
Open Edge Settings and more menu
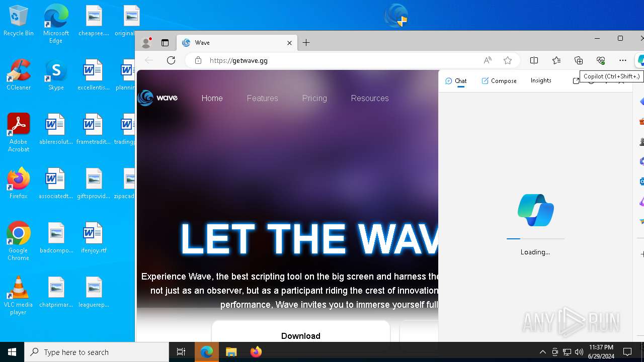[623, 60]
